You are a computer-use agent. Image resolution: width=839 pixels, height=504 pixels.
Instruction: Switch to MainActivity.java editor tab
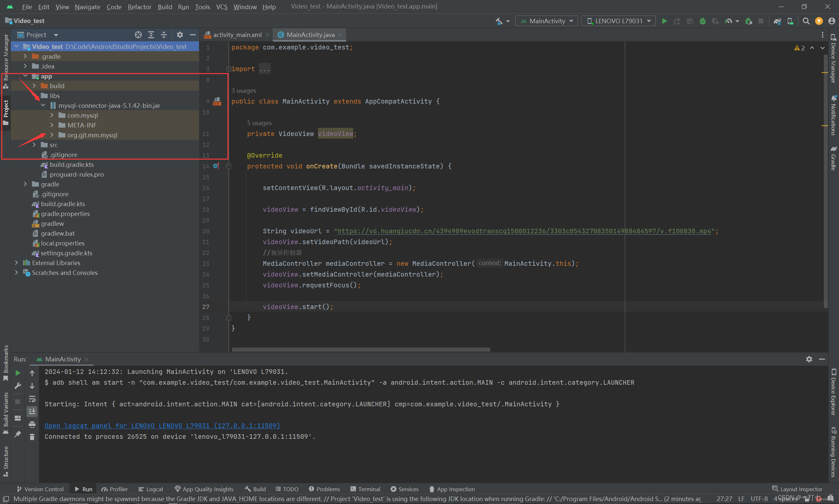[310, 35]
